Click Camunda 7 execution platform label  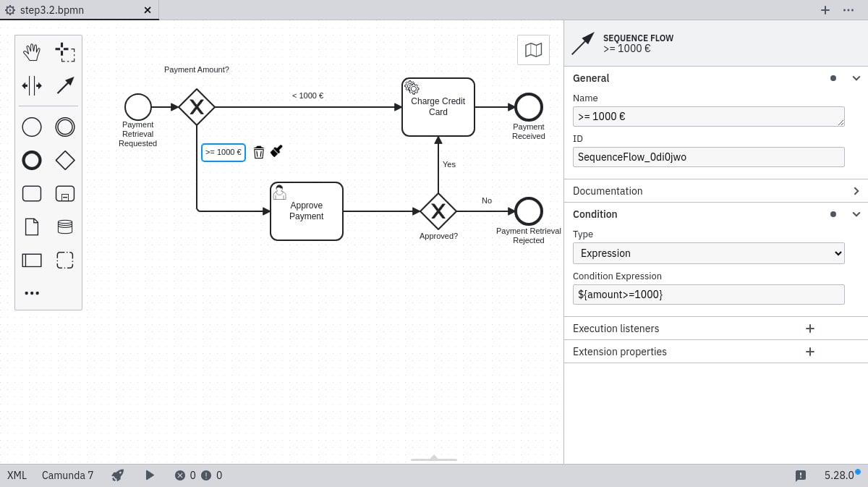click(68, 475)
